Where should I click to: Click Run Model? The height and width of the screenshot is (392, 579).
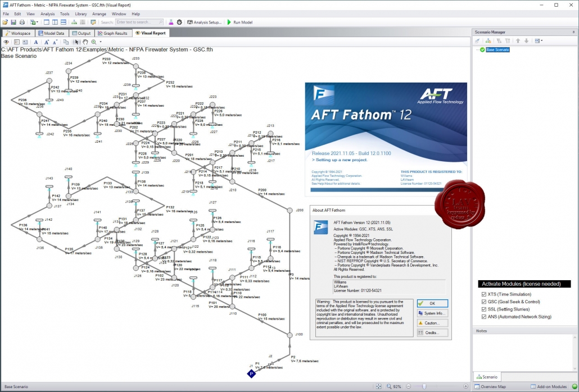click(240, 22)
